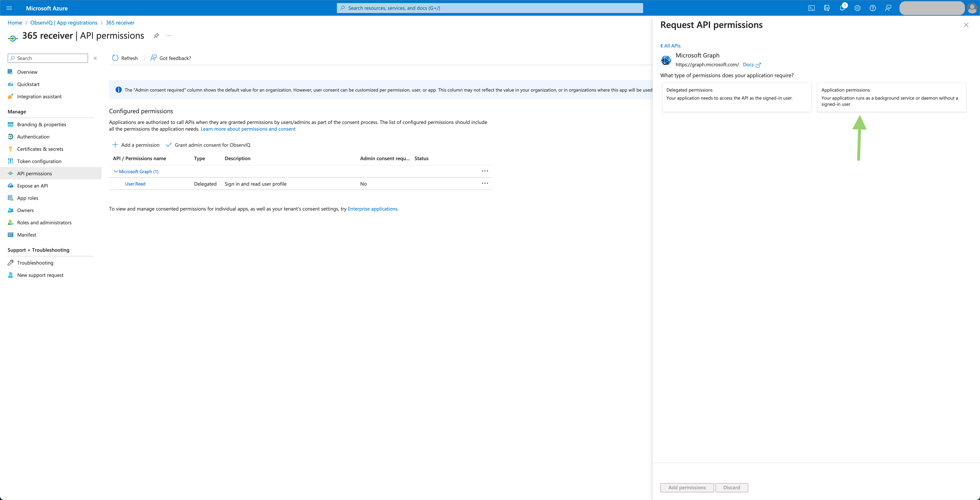Click the feedback icon in the top bar
Image resolution: width=980 pixels, height=500 pixels.
[888, 8]
